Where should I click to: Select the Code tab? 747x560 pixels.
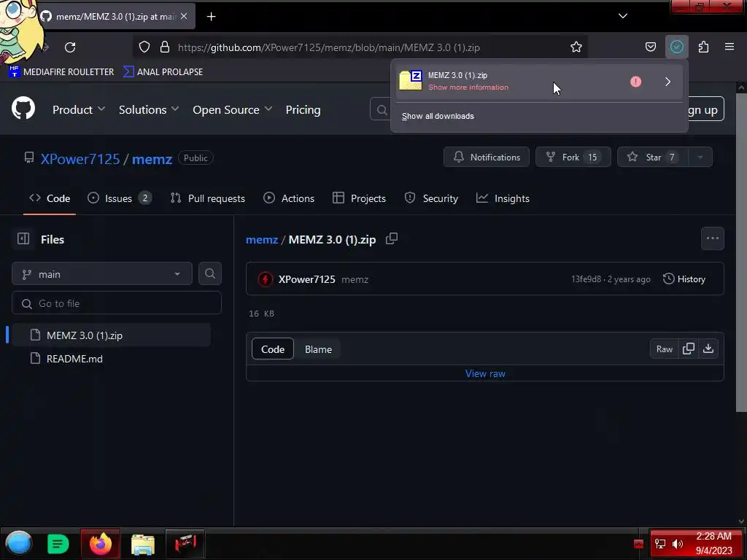(x=50, y=198)
